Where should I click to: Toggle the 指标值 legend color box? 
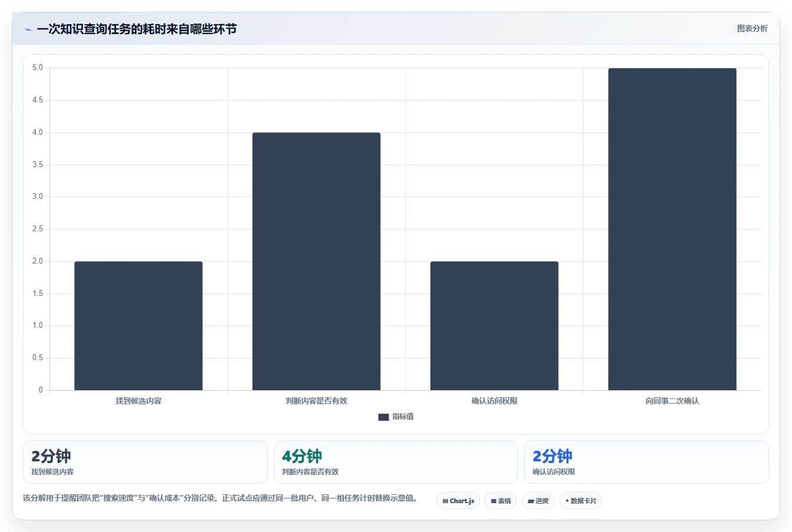383,417
